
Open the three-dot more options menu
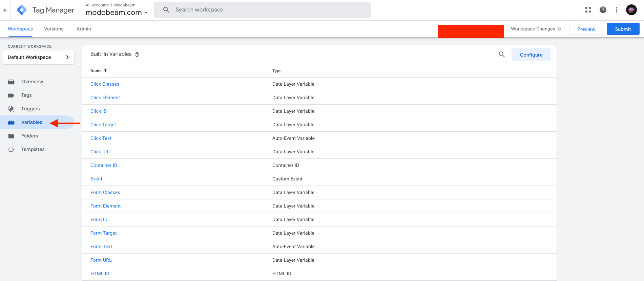click(x=617, y=10)
